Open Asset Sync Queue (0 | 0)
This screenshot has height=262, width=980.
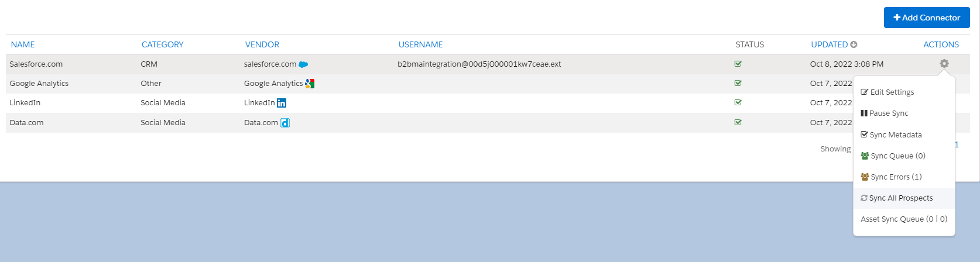pyautogui.click(x=904, y=219)
